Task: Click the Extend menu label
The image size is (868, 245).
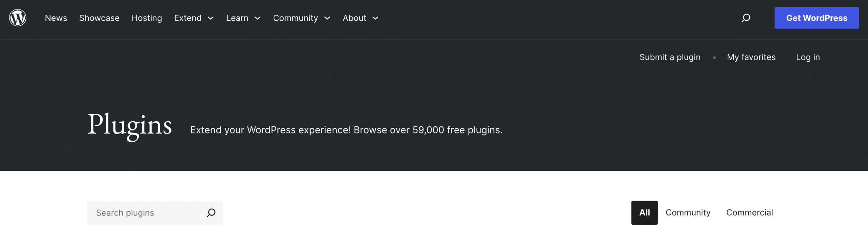Action: click(188, 18)
